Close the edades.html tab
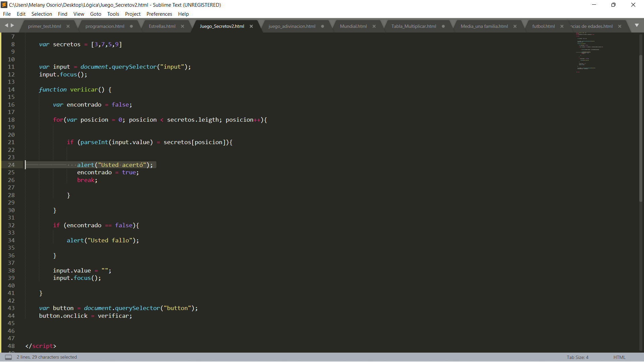Viewport: 644px width, 362px height. tap(620, 26)
